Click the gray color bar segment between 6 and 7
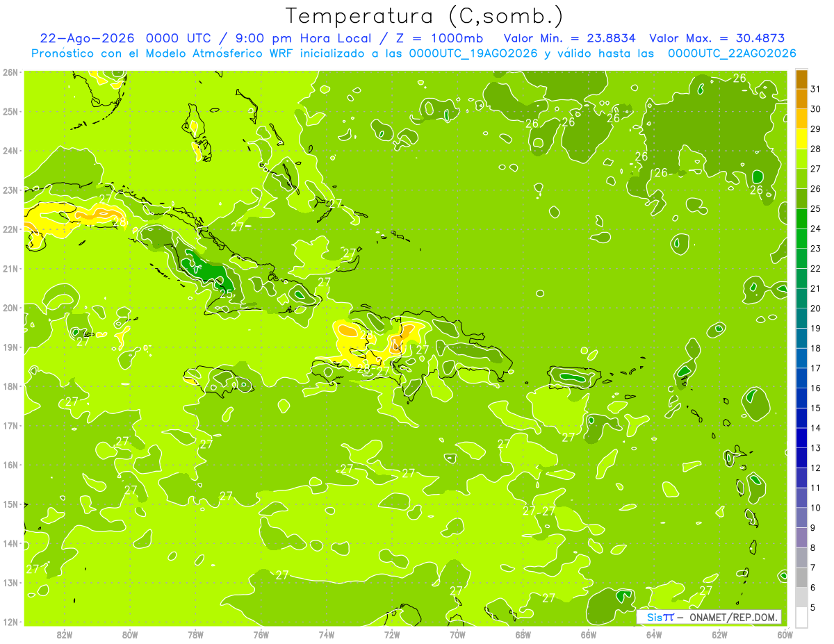 (801, 577)
